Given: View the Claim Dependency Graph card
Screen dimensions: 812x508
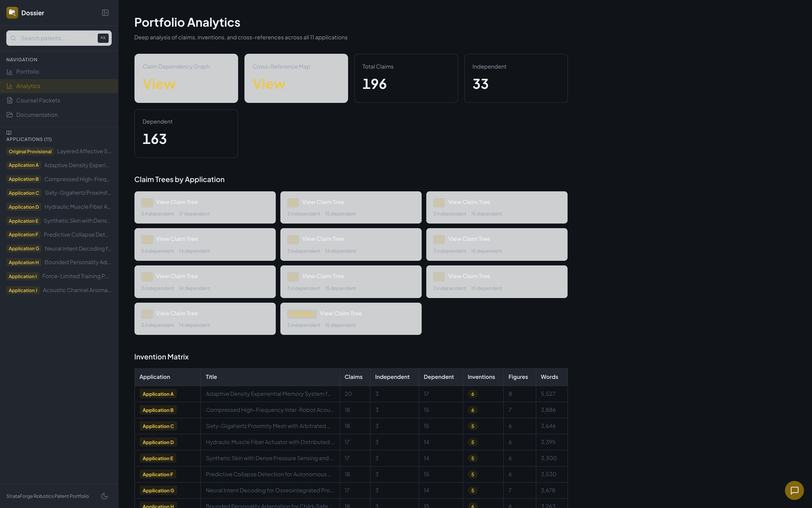Looking at the screenshot, I should pos(186,78).
